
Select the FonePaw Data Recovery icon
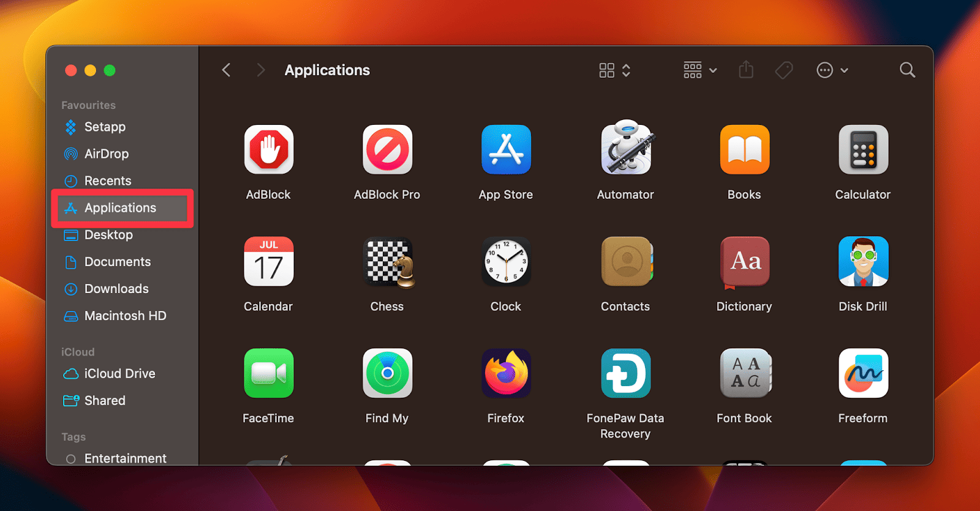pos(625,373)
